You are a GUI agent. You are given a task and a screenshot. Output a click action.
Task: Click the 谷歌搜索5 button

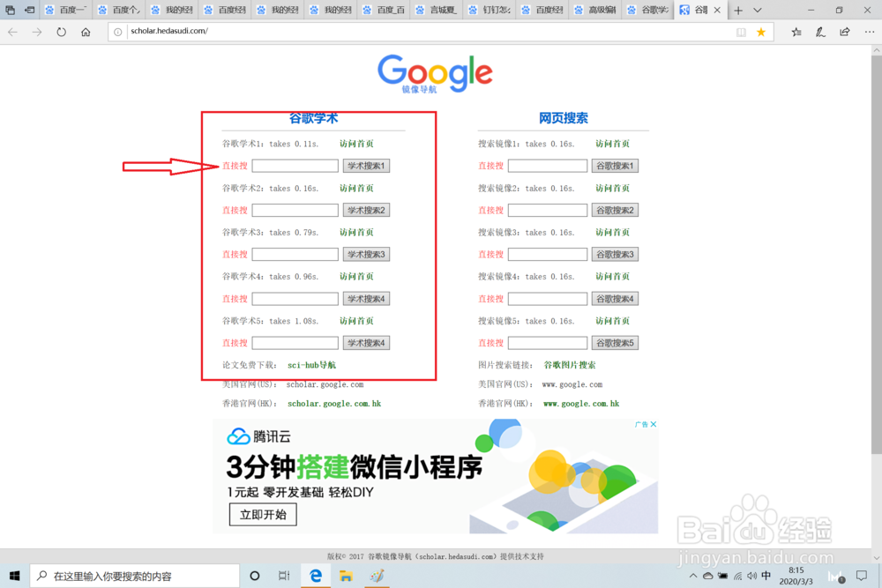point(615,343)
